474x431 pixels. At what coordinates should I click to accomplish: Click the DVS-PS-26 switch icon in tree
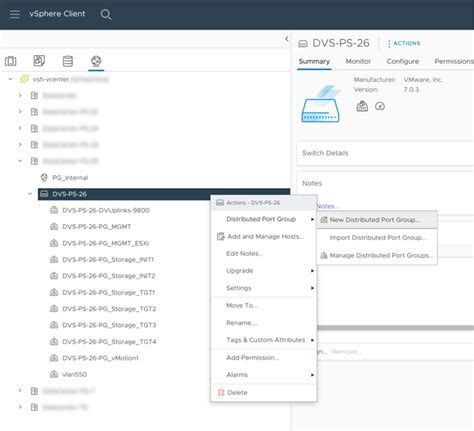pos(44,194)
